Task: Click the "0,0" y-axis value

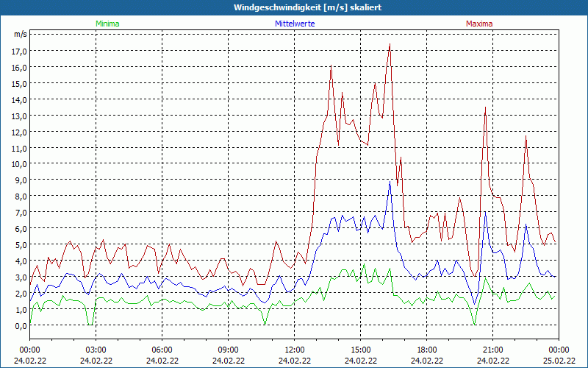Action: pos(21,325)
